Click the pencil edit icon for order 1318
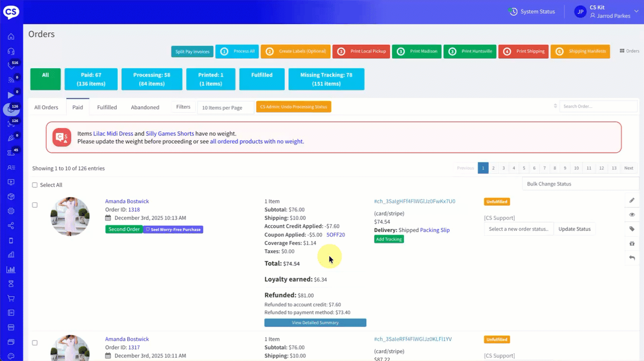This screenshot has height=361, width=644. pyautogui.click(x=632, y=200)
